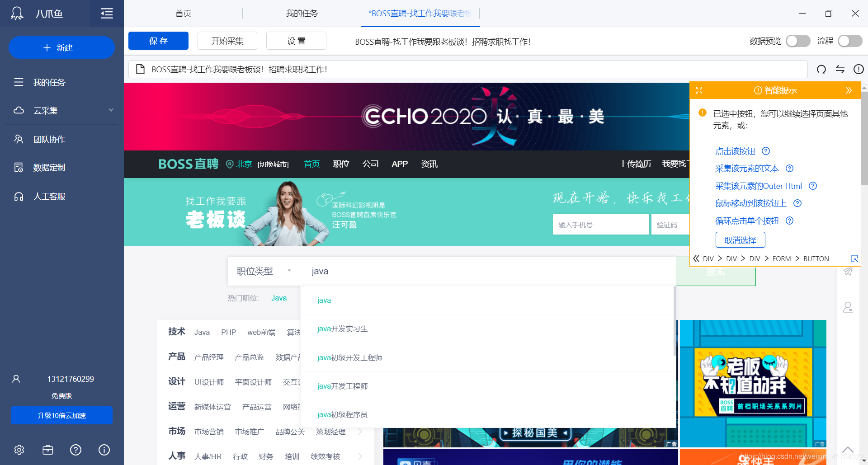This screenshot has height=465, width=868.
Task: Enable the 数据预览 toggle
Action: coord(798,41)
